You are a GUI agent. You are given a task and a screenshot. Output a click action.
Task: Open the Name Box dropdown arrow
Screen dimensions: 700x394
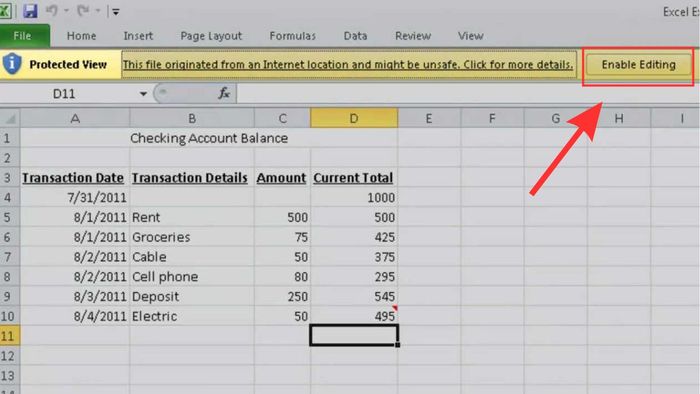[143, 94]
